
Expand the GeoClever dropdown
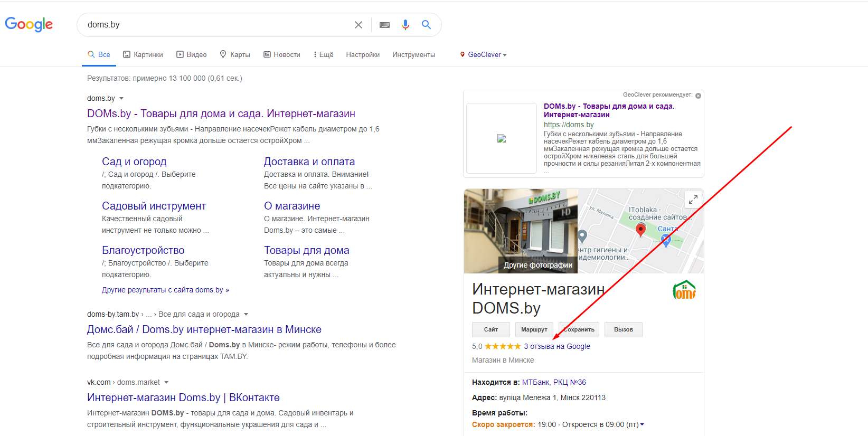pyautogui.click(x=484, y=54)
